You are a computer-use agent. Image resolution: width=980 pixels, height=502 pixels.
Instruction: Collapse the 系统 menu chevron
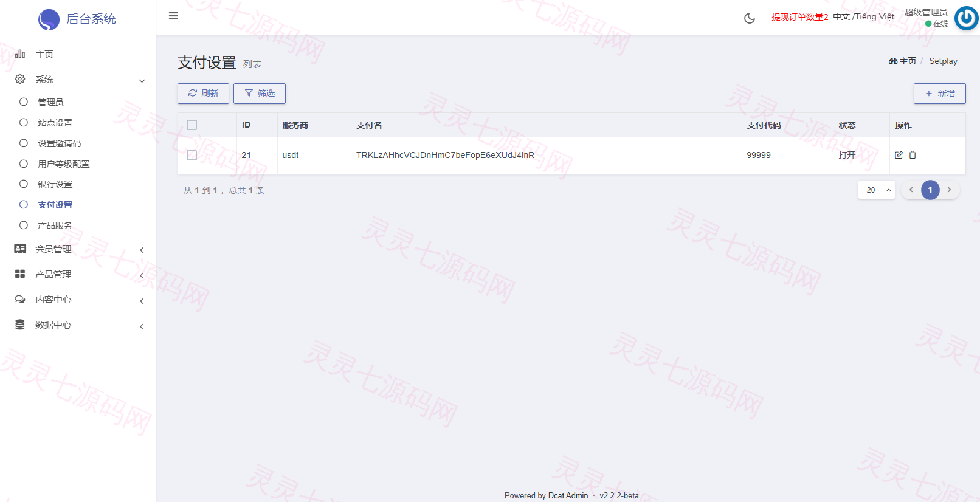click(142, 80)
